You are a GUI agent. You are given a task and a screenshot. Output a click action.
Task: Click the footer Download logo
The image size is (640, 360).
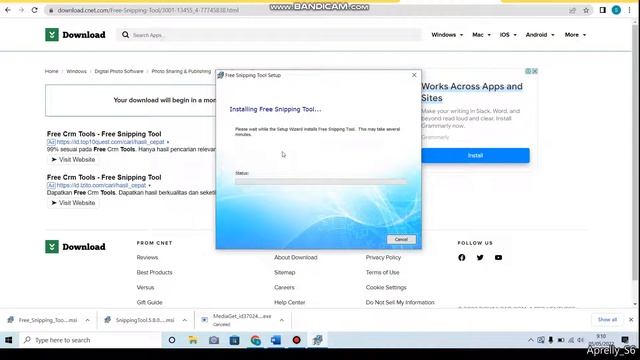[x=75, y=247]
